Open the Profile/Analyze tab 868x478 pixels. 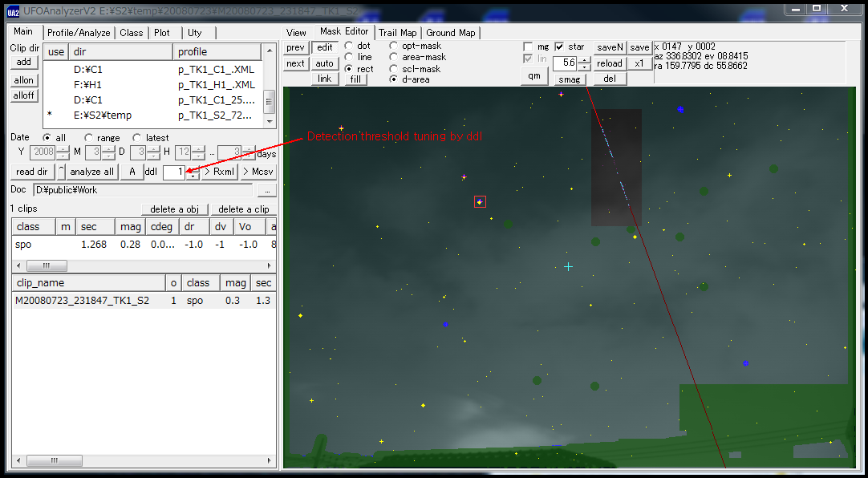click(x=77, y=33)
